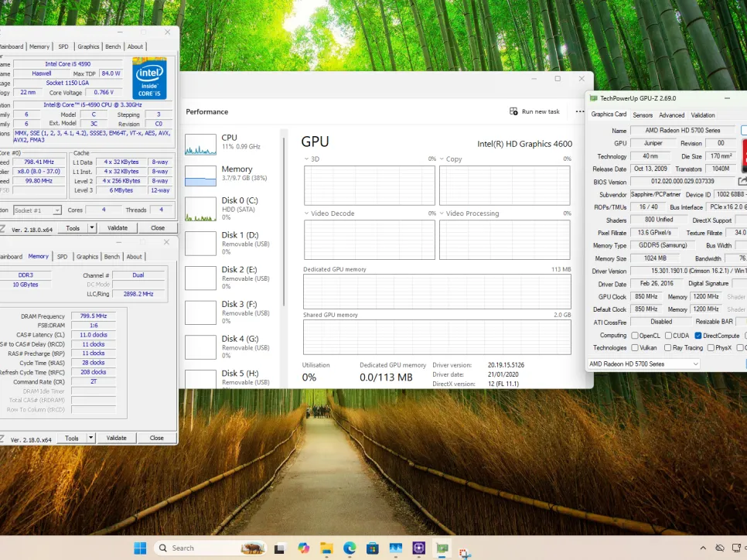Click the BIOS export share icon in GPU-Z
Image resolution: width=747 pixels, height=560 pixels.
tap(742, 182)
